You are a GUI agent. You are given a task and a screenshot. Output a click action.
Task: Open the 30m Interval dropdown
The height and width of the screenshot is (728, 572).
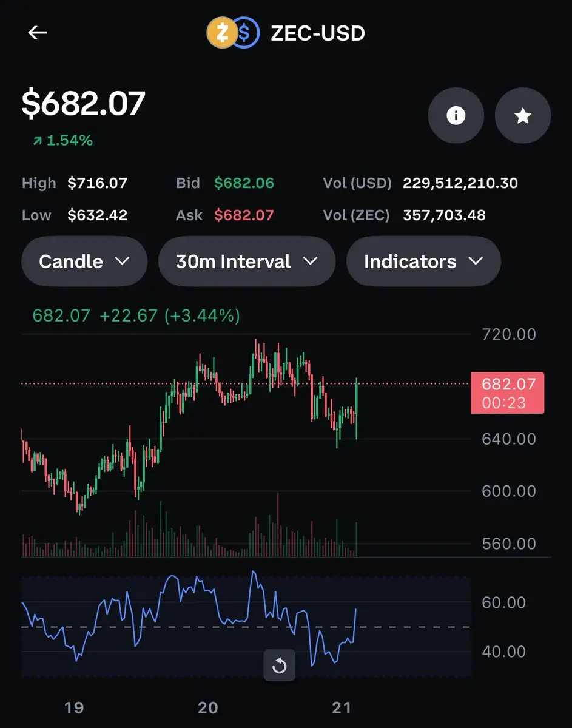pyautogui.click(x=247, y=261)
